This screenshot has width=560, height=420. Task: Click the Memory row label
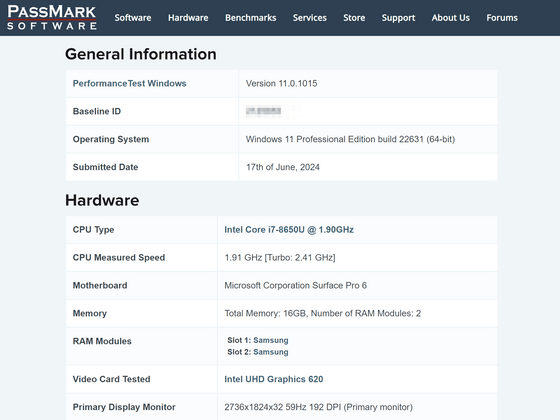pyautogui.click(x=90, y=314)
